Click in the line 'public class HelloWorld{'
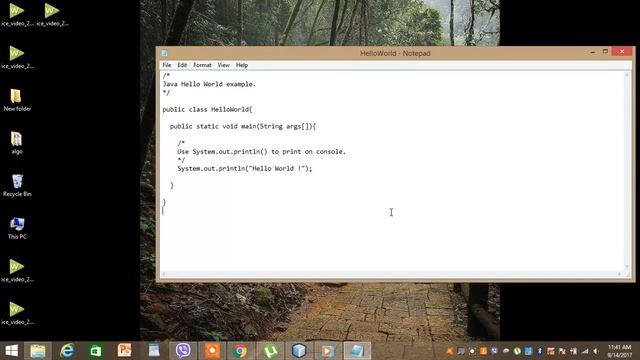 [x=207, y=109]
